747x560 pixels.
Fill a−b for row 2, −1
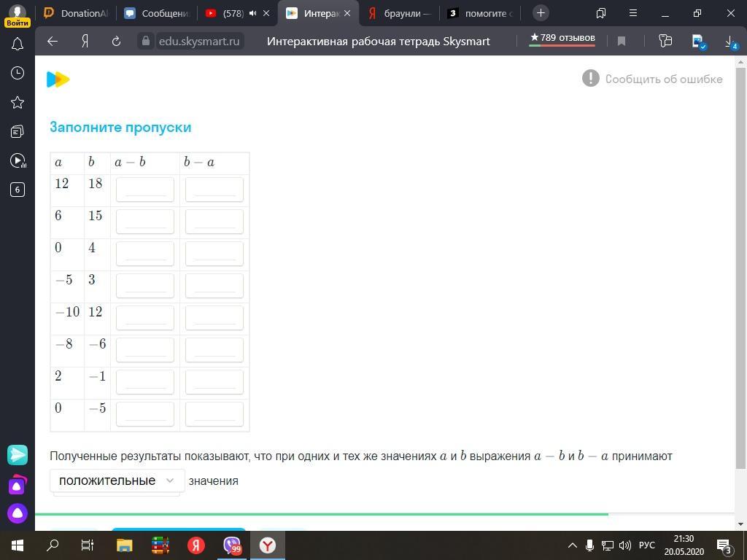tap(145, 382)
